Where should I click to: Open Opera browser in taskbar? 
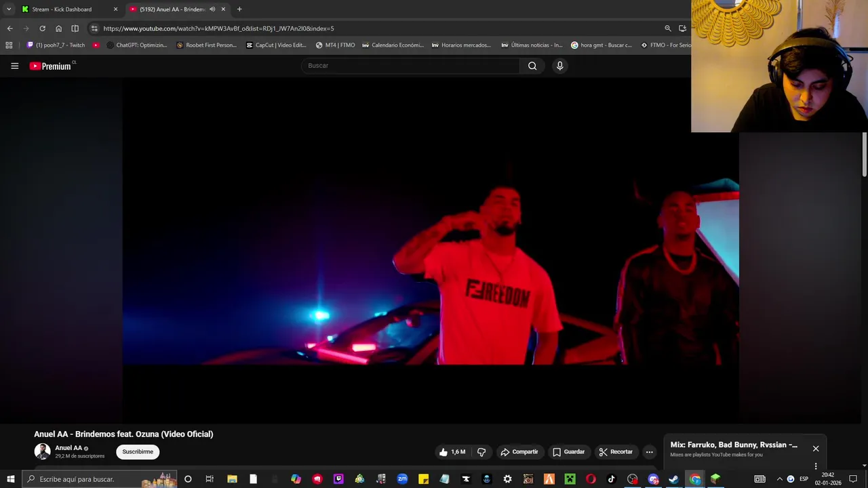pos(591,479)
